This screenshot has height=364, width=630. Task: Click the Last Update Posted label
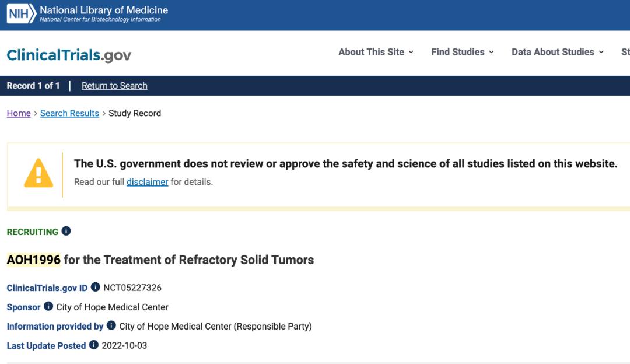click(46, 345)
